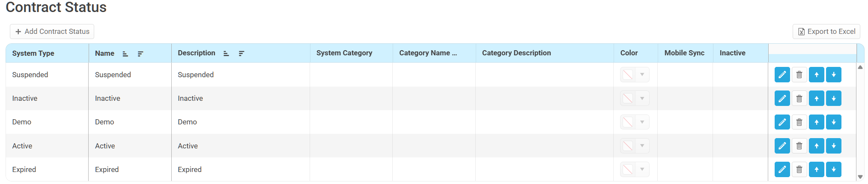Click the Mobile Sync column header
The width and height of the screenshot is (868, 184).
point(684,53)
